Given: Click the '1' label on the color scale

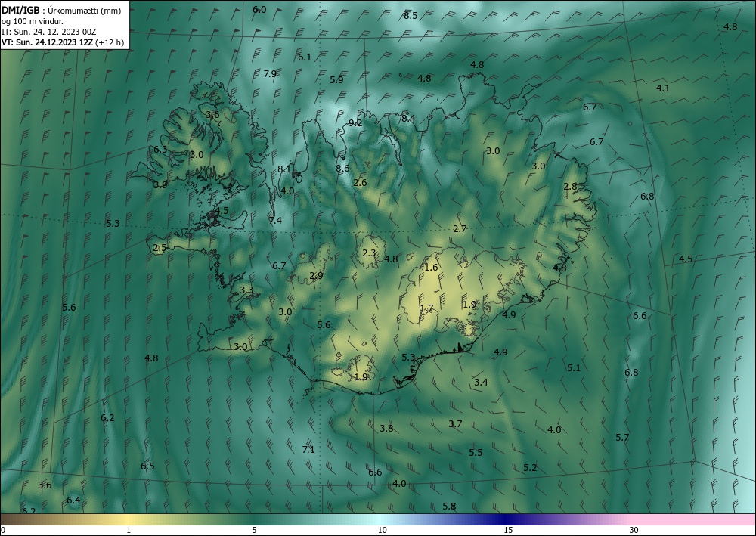Looking at the screenshot, I should click(129, 531).
